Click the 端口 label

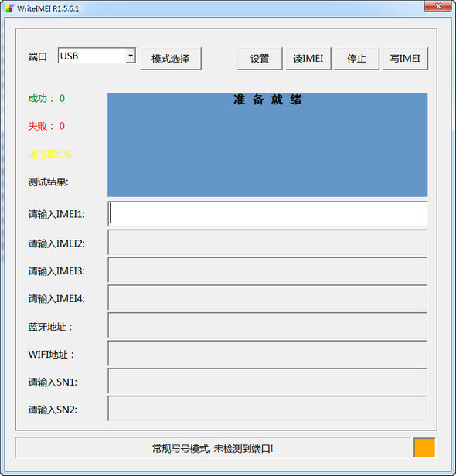point(38,57)
